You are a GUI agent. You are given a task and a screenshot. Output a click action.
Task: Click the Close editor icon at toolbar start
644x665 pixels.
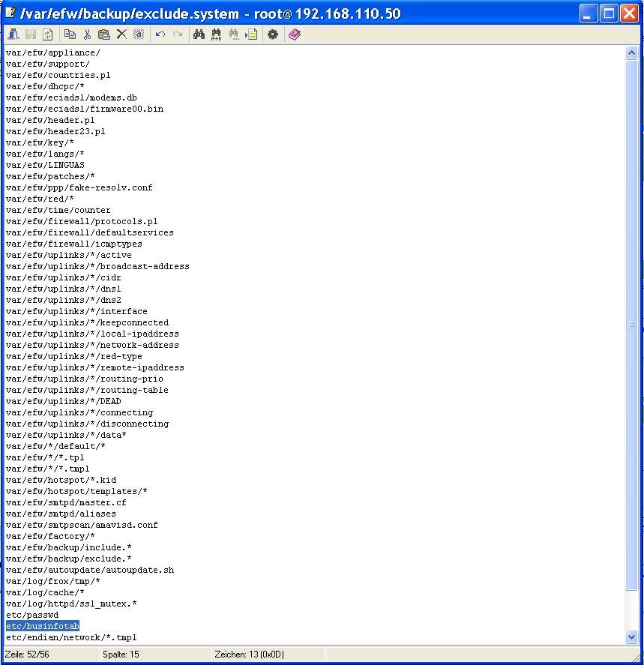13,34
